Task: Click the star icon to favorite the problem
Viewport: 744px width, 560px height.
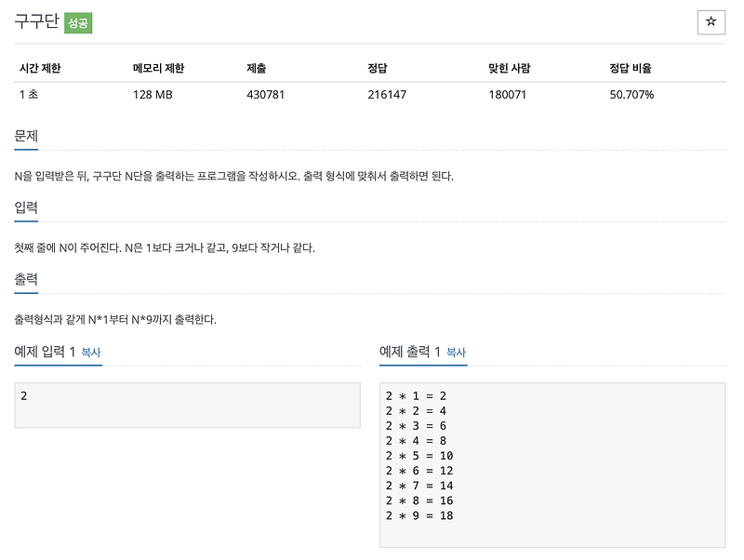Action: click(711, 22)
